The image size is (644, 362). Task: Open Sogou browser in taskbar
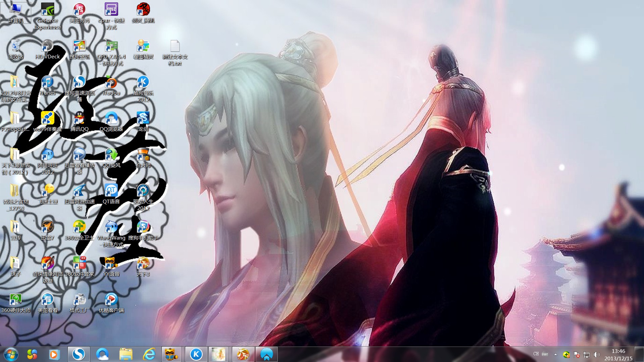79,354
